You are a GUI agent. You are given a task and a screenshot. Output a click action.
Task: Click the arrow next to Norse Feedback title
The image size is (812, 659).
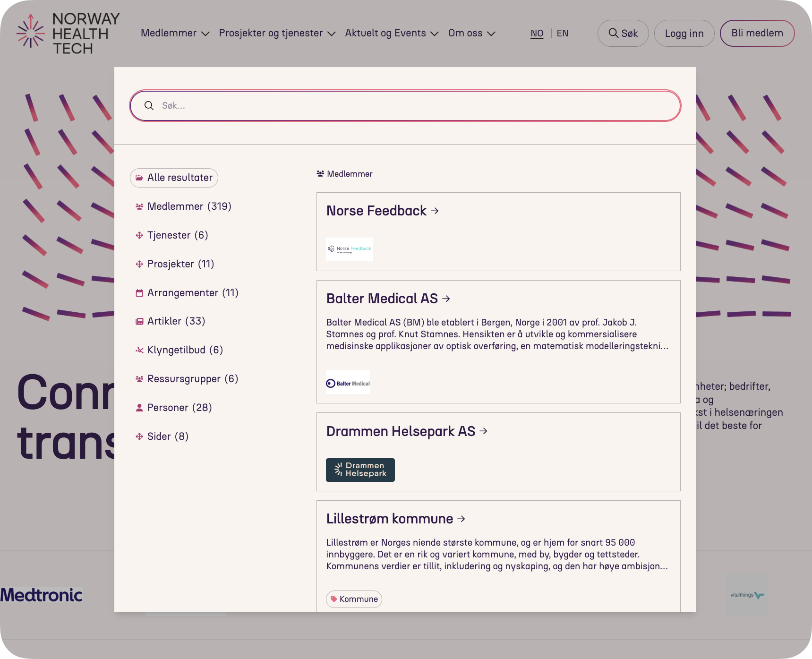coord(435,211)
